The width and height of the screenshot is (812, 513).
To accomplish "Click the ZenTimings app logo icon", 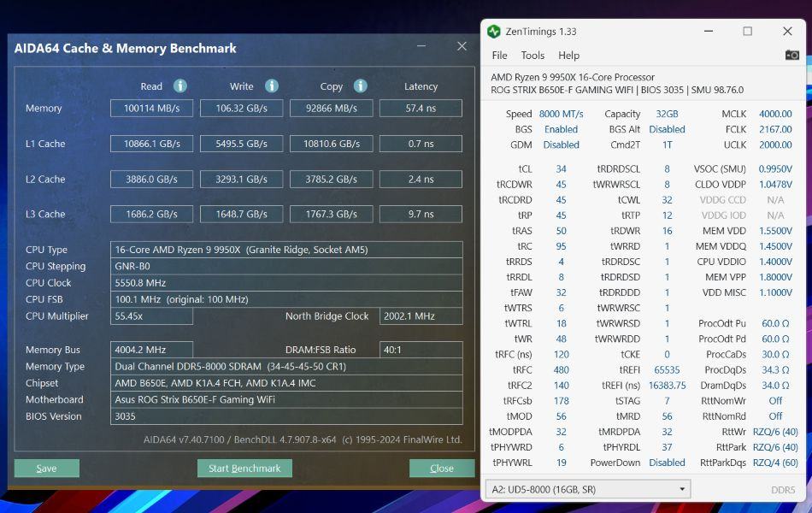I will coord(493,32).
